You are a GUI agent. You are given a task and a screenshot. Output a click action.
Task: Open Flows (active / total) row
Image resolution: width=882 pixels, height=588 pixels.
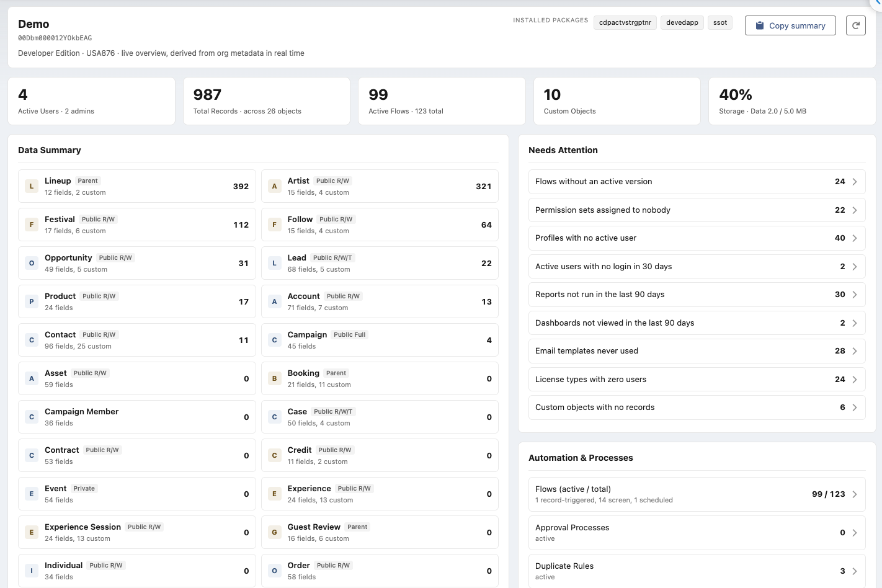point(697,494)
